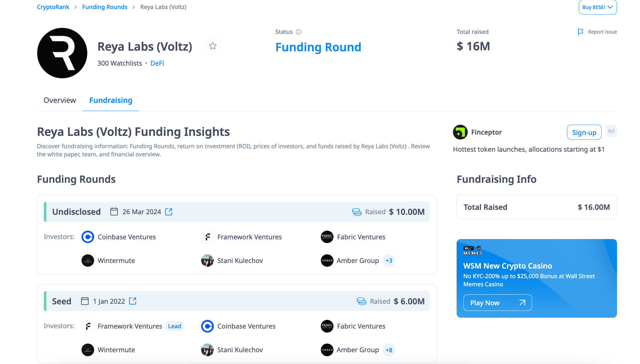Click the Status info icon
Viewport: 640px width, 364px height.
(298, 32)
